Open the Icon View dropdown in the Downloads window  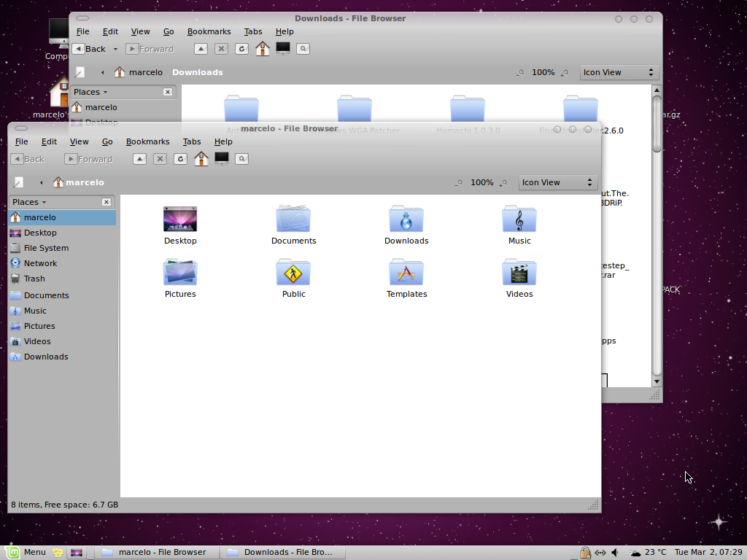(619, 72)
